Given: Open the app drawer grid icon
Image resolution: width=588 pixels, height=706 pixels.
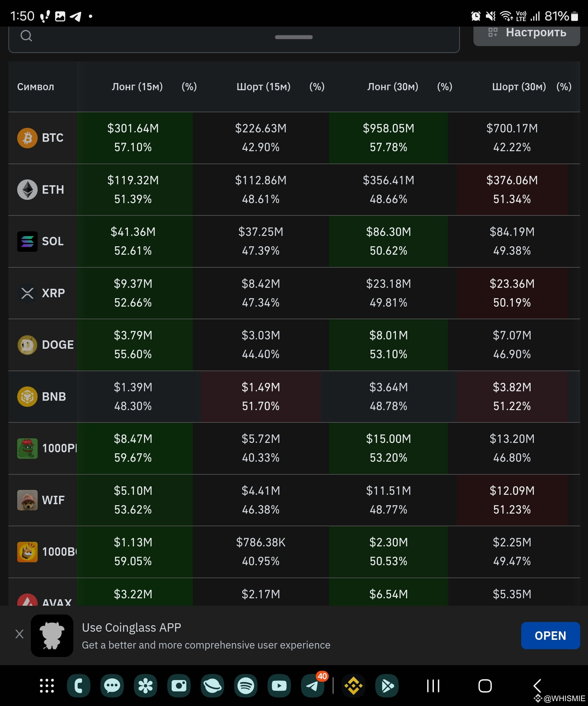Looking at the screenshot, I should coord(47,686).
